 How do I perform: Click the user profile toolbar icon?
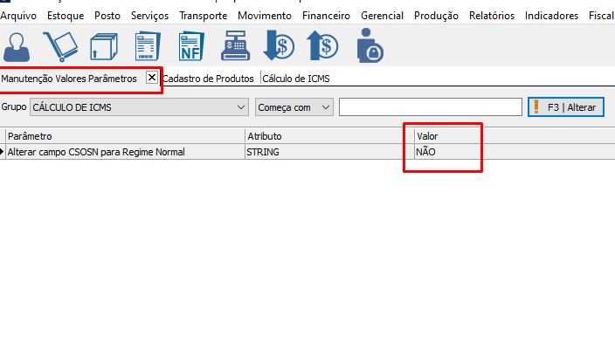click(x=22, y=47)
